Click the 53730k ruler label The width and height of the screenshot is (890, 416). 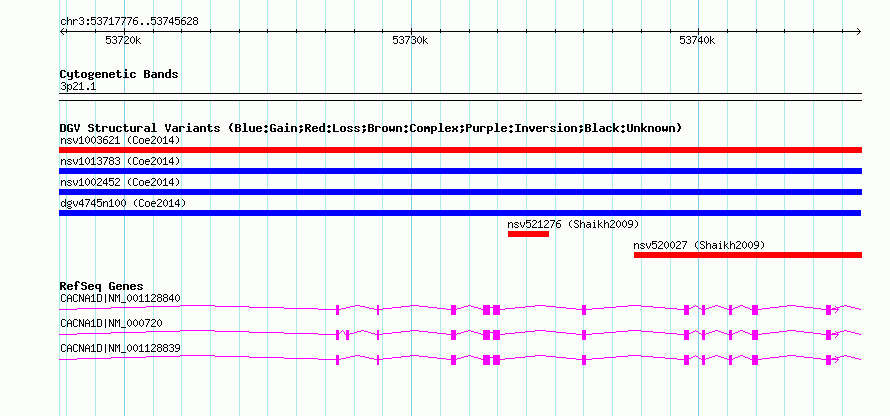(x=410, y=40)
